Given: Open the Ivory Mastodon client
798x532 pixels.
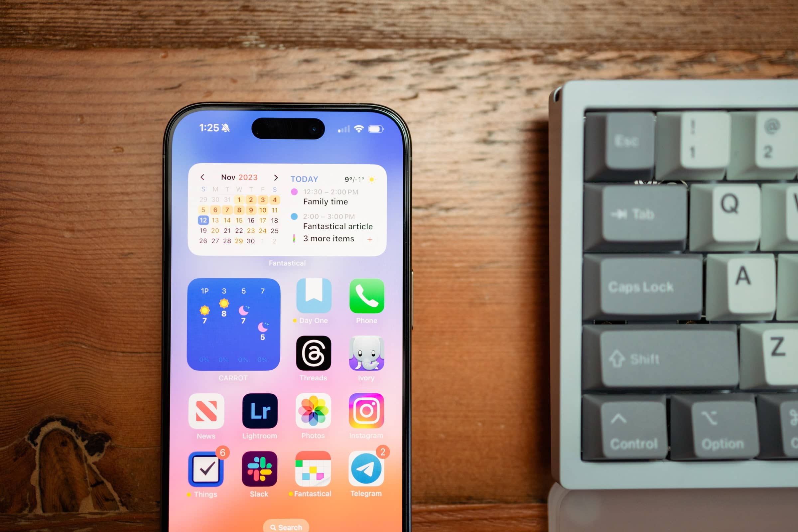Looking at the screenshot, I should [364, 356].
